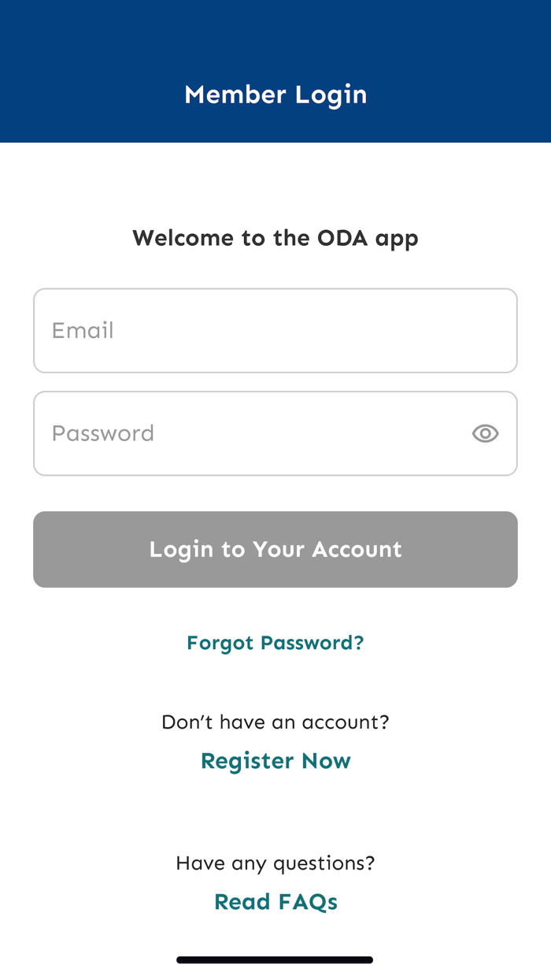Image resolution: width=551 pixels, height=980 pixels.
Task: Navigate to registration via Register Now
Action: (x=275, y=760)
